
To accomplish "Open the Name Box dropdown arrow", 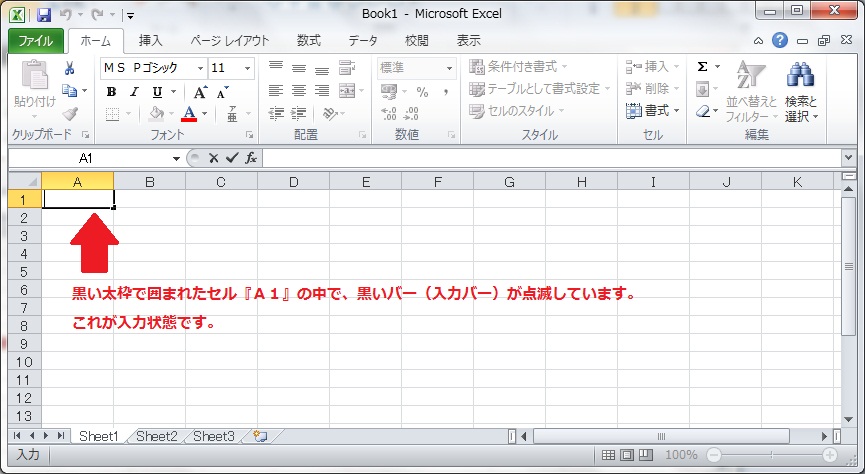I will click(176, 159).
